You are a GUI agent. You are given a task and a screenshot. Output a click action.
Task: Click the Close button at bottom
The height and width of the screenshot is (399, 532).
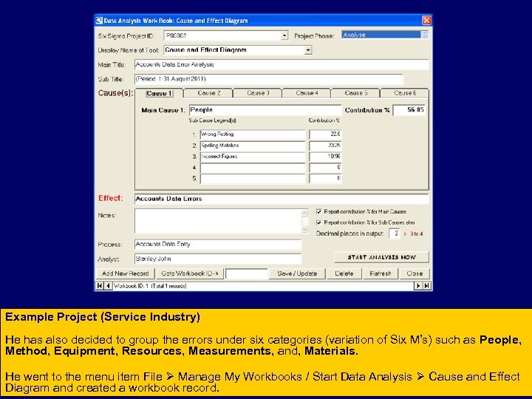point(415,273)
